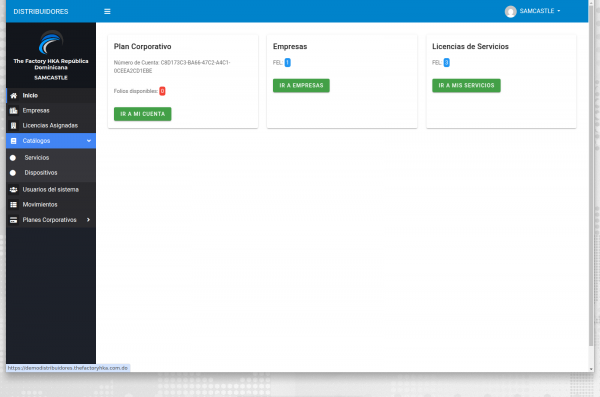Click the Usuarios del sistema people icon

[x=13, y=190]
